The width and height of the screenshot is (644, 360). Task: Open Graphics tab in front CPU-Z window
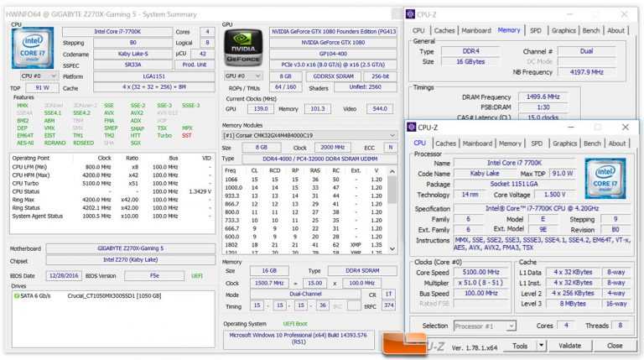coord(564,143)
